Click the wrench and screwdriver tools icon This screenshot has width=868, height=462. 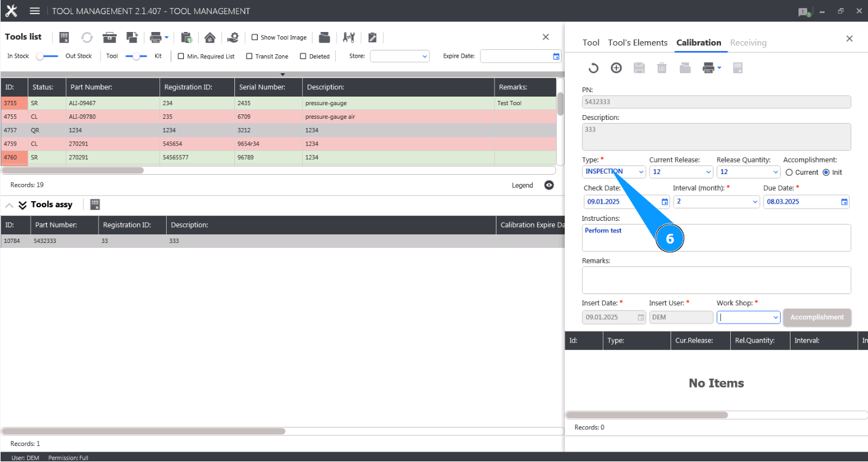click(x=349, y=38)
